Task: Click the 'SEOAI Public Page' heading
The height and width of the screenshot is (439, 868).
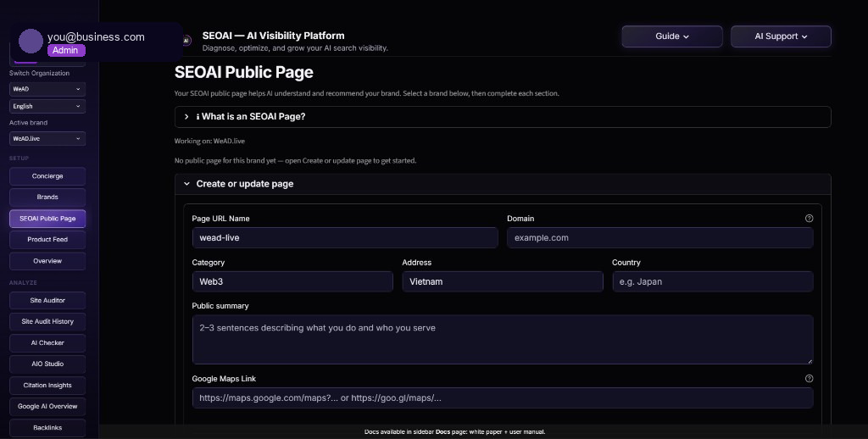Action: pyautogui.click(x=243, y=72)
